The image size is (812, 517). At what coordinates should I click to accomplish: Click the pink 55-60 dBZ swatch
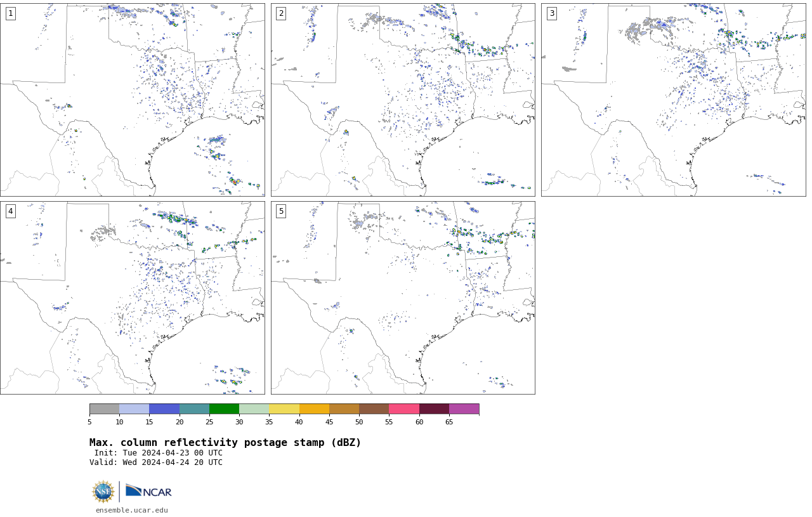(404, 409)
